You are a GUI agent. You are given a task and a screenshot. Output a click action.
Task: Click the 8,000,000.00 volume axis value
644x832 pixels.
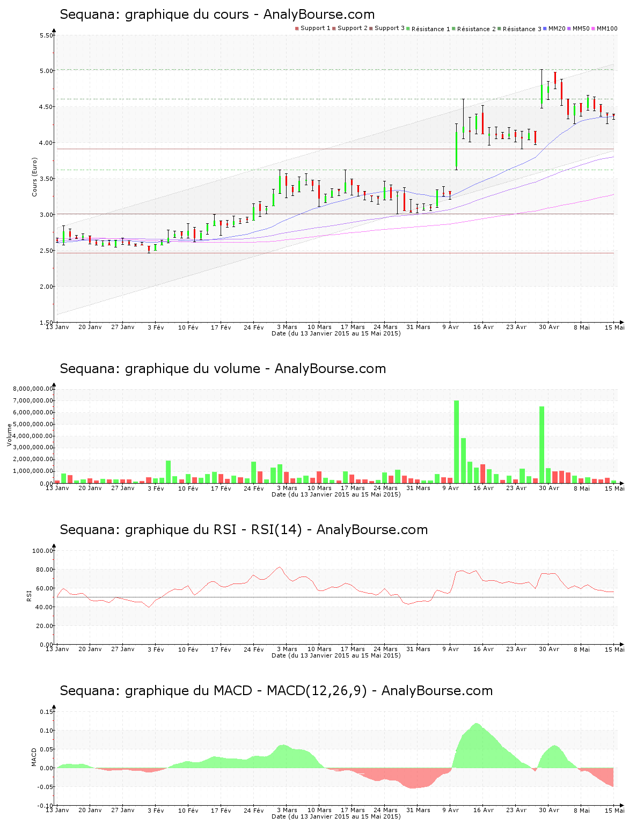tap(33, 389)
